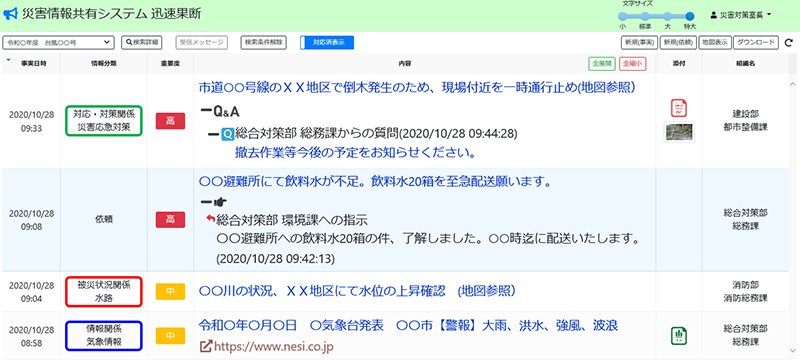
Task: Click the 依頼 category cell
Action: [x=104, y=219]
